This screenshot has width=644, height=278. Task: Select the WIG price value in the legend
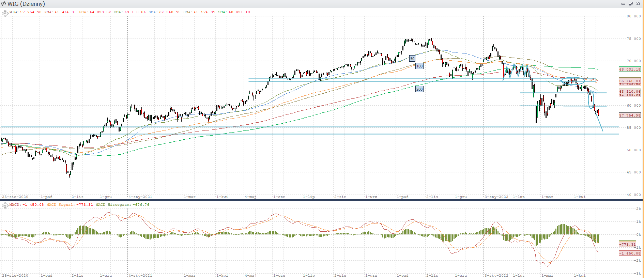point(31,12)
